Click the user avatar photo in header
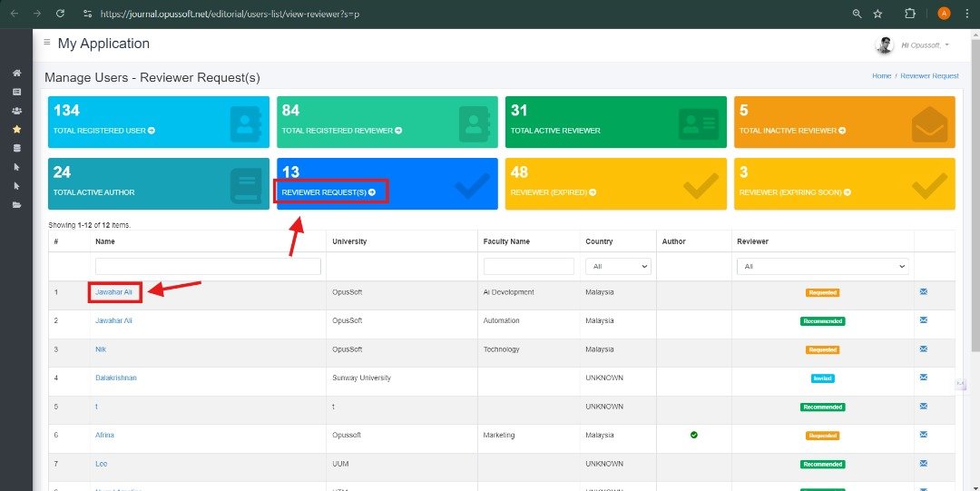The width and height of the screenshot is (980, 491). pos(884,45)
